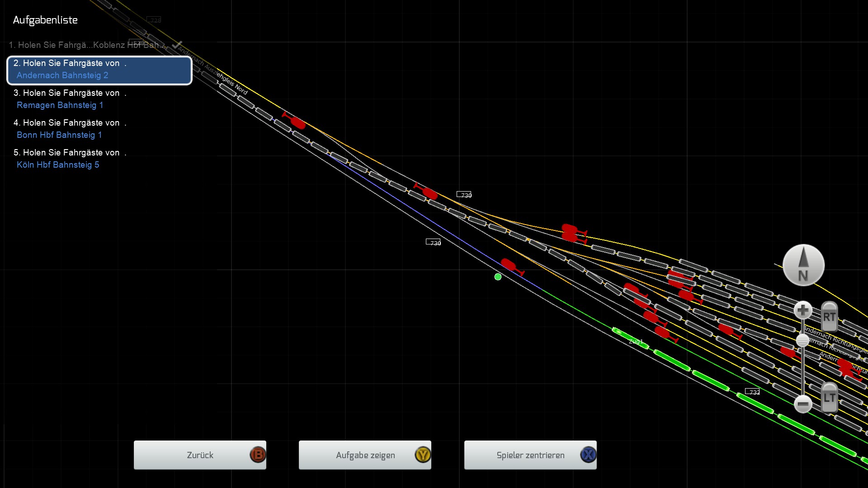868x488 pixels.
Task: Click the LT trigger icon
Action: coord(829,397)
